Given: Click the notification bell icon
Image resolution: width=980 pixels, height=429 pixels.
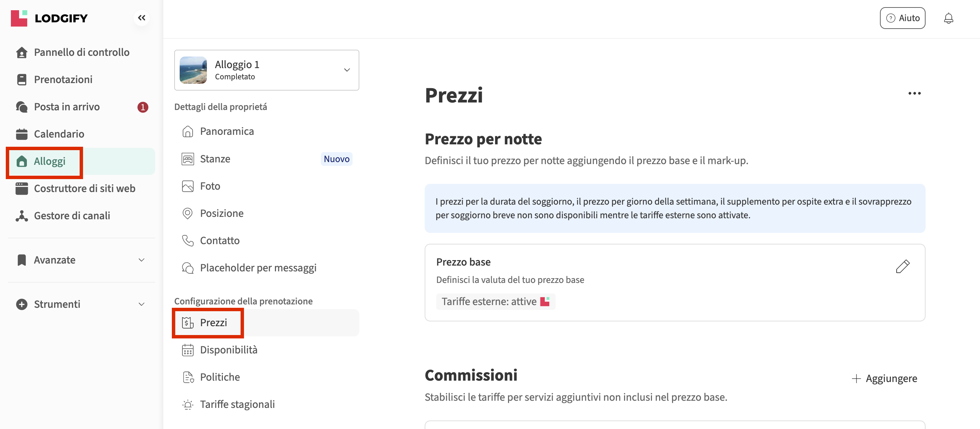Looking at the screenshot, I should [948, 18].
